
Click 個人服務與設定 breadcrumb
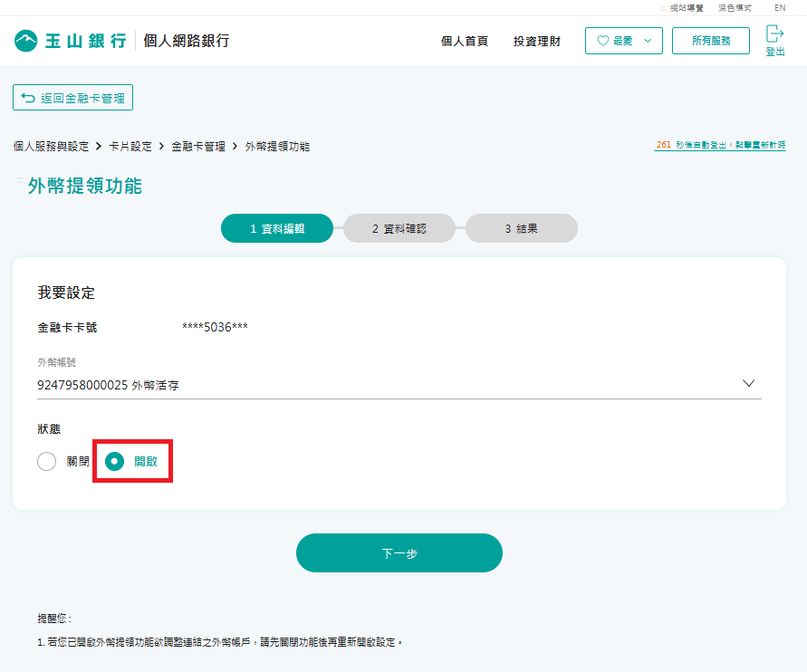(x=51, y=147)
